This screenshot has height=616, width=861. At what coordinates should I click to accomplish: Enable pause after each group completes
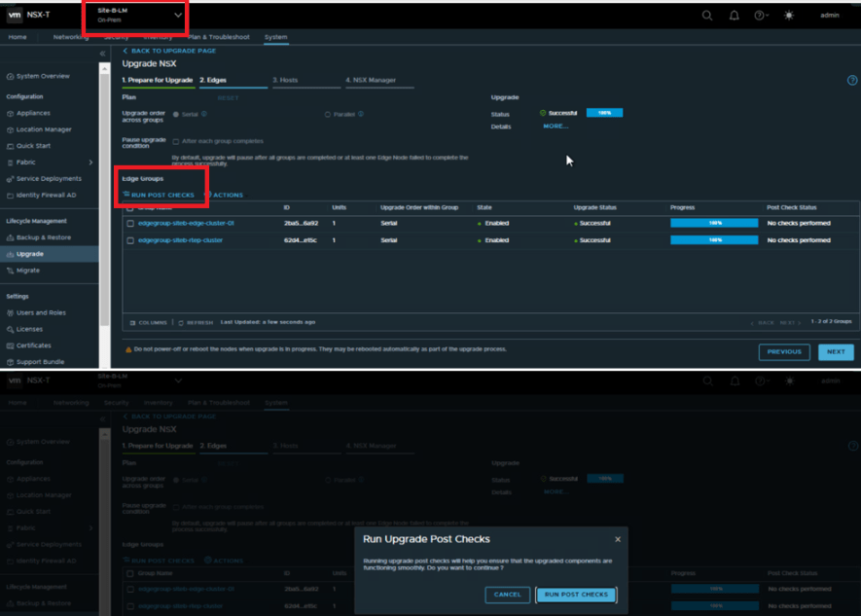[175, 141]
